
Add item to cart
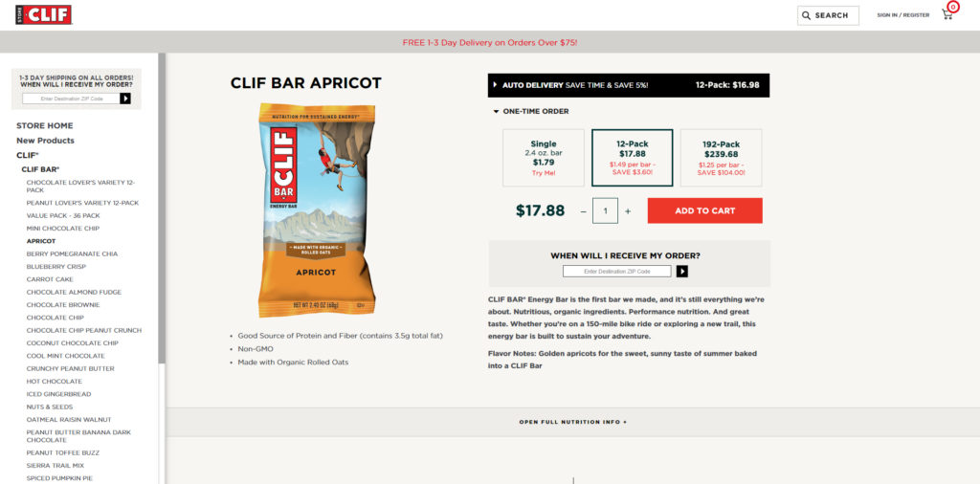click(704, 210)
